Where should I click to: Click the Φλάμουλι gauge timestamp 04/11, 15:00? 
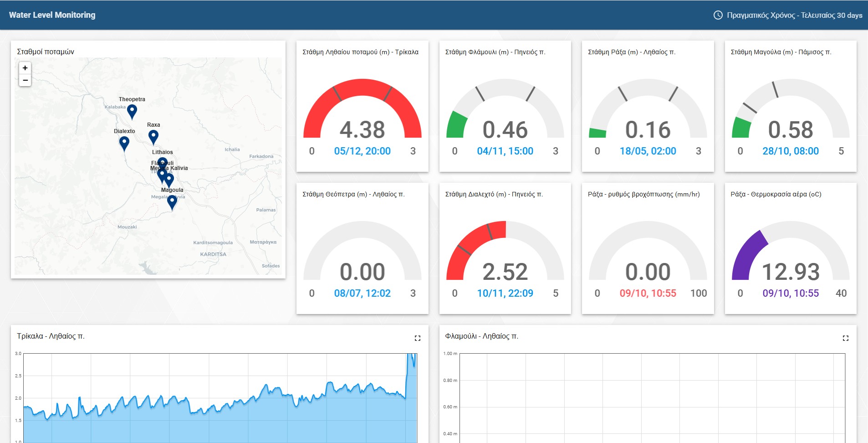tap(505, 151)
